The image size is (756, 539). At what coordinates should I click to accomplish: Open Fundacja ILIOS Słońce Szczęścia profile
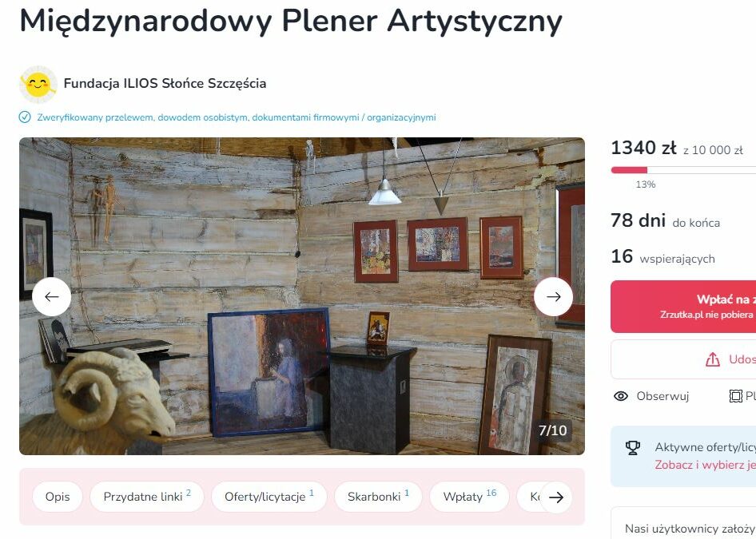click(165, 83)
